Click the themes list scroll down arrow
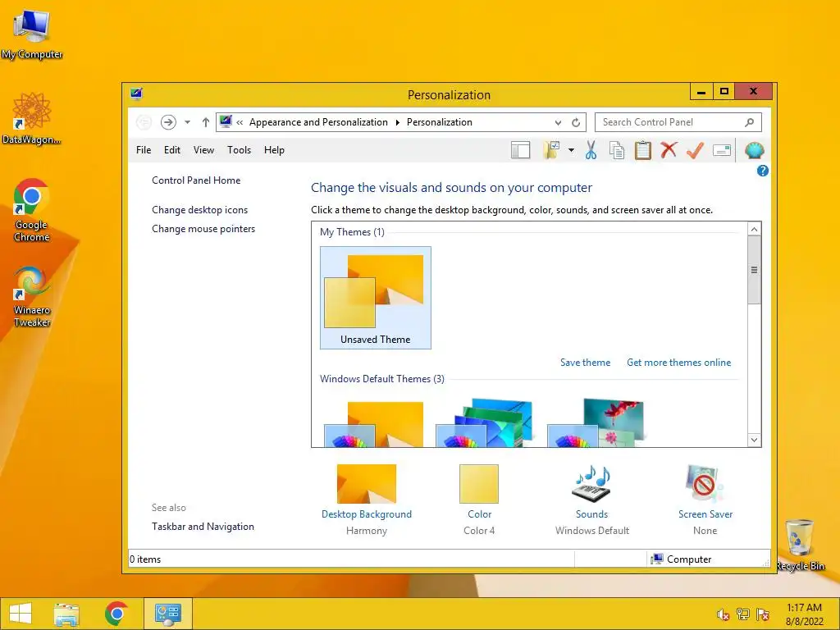840x630 pixels. click(755, 440)
